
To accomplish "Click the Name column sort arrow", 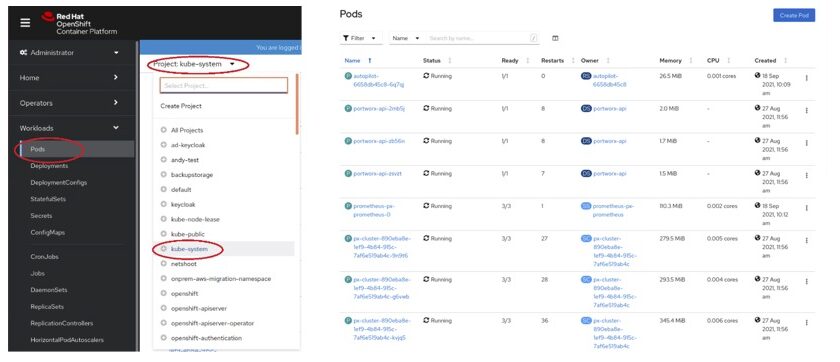I will point(370,61).
